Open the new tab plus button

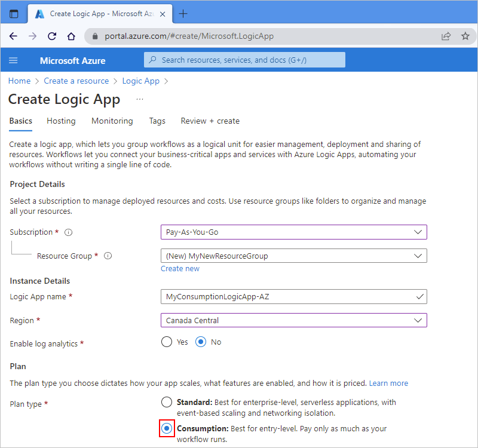click(183, 14)
